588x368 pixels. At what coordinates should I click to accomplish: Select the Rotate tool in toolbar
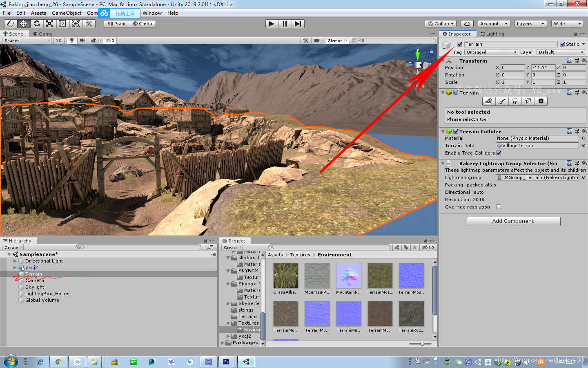[x=36, y=24]
